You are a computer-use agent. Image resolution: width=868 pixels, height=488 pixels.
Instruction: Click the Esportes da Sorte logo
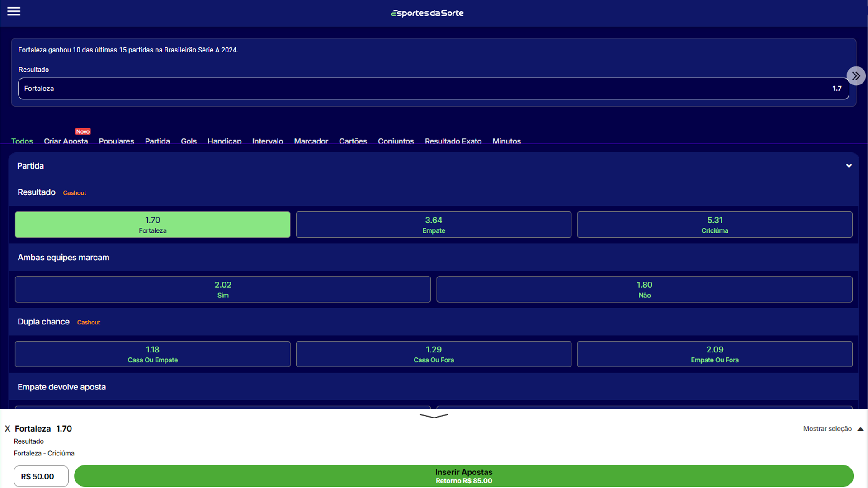(x=427, y=13)
